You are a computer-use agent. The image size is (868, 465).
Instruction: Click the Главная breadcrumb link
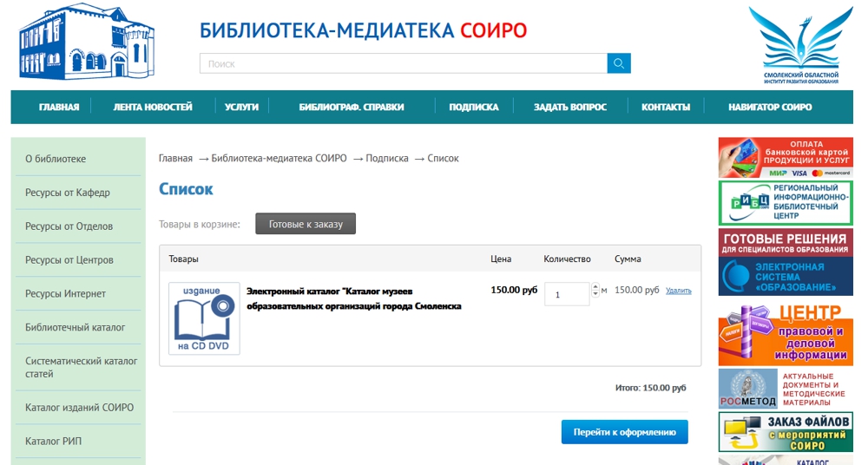click(175, 158)
